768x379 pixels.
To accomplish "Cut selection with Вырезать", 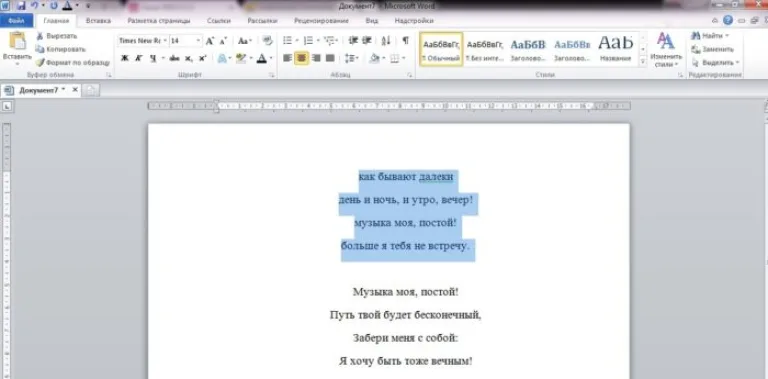I will tap(57, 36).
